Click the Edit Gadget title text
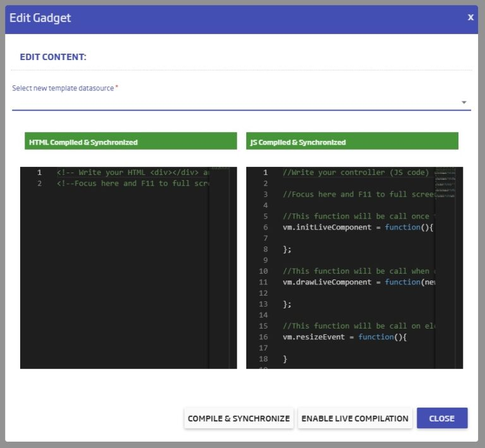485x448 pixels. [40, 18]
